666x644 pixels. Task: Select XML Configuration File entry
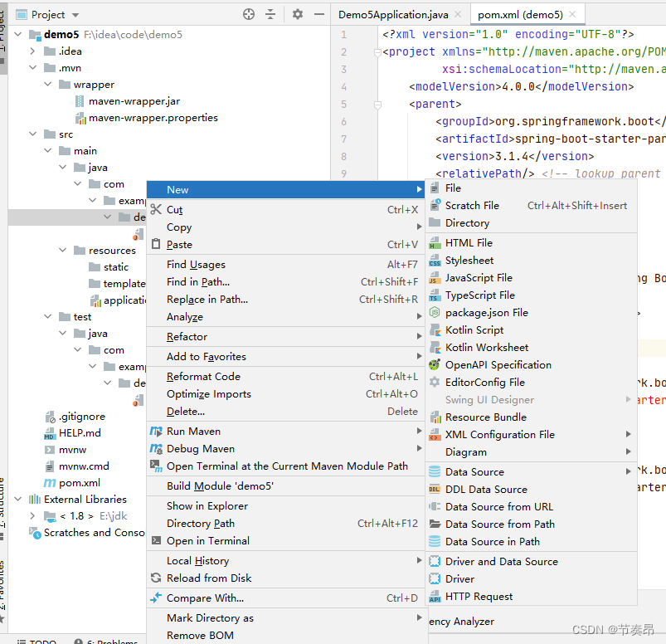click(x=532, y=434)
